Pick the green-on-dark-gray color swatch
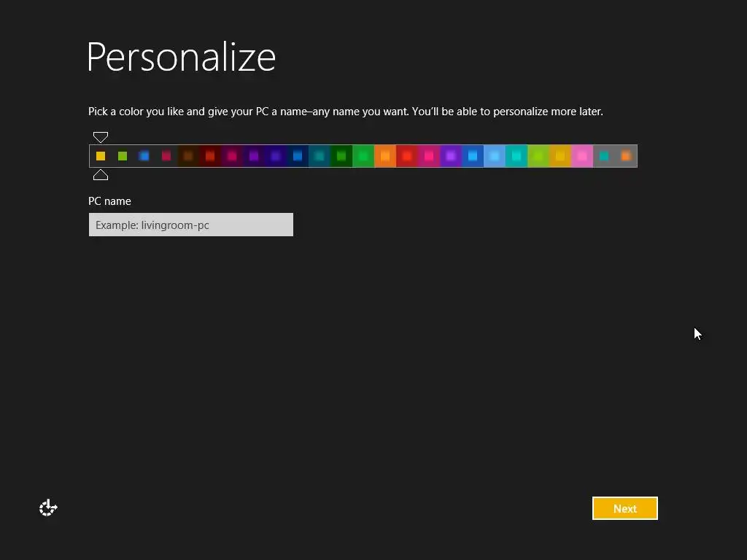Image resolution: width=747 pixels, height=560 pixels. click(123, 156)
